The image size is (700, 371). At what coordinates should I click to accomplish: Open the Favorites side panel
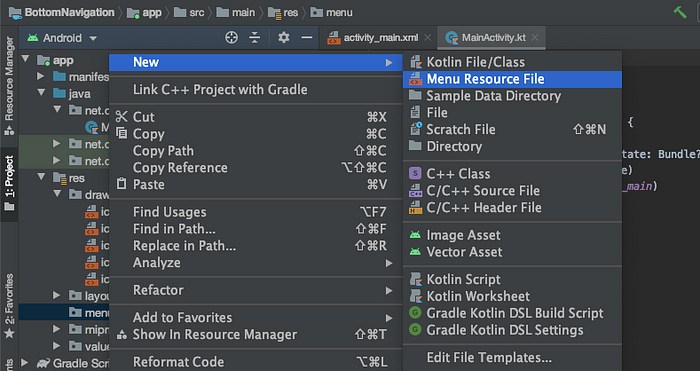tap(9, 306)
